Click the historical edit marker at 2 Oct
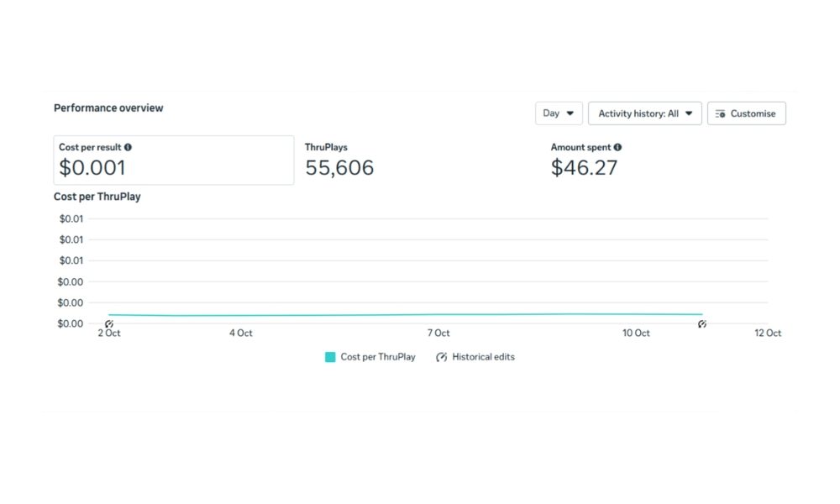Screen dimensions: 840x504 coord(109,323)
